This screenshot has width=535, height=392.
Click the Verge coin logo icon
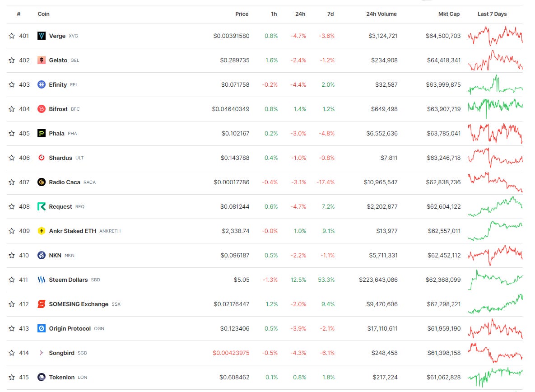(41, 36)
